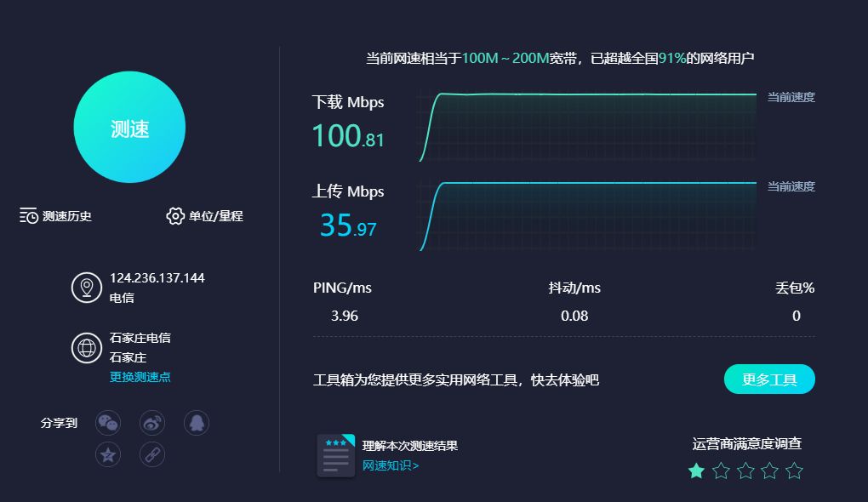Rate operator satisfaction five stars

tap(794, 471)
